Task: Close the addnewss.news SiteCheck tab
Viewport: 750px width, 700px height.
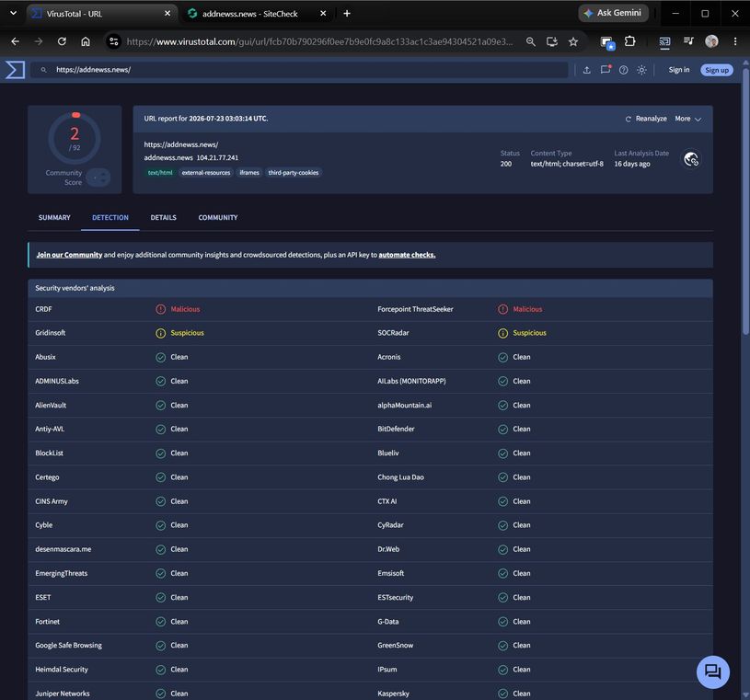Action: (323, 14)
